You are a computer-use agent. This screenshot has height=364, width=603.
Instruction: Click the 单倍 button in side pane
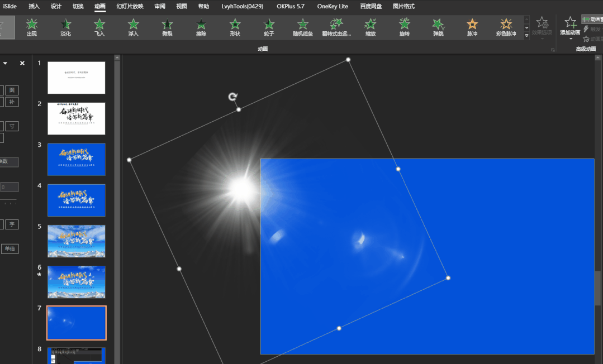coord(10,248)
